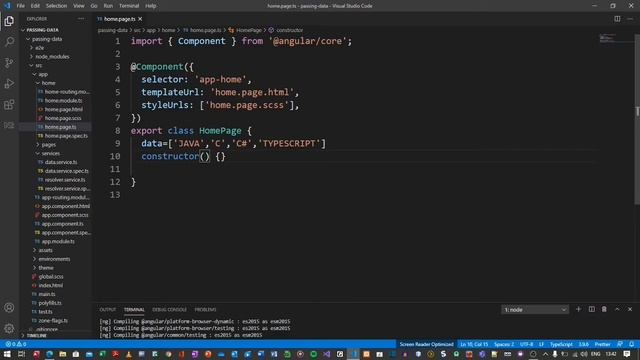Open the Windows Action Center
640x360 pixels.
tap(627, 354)
